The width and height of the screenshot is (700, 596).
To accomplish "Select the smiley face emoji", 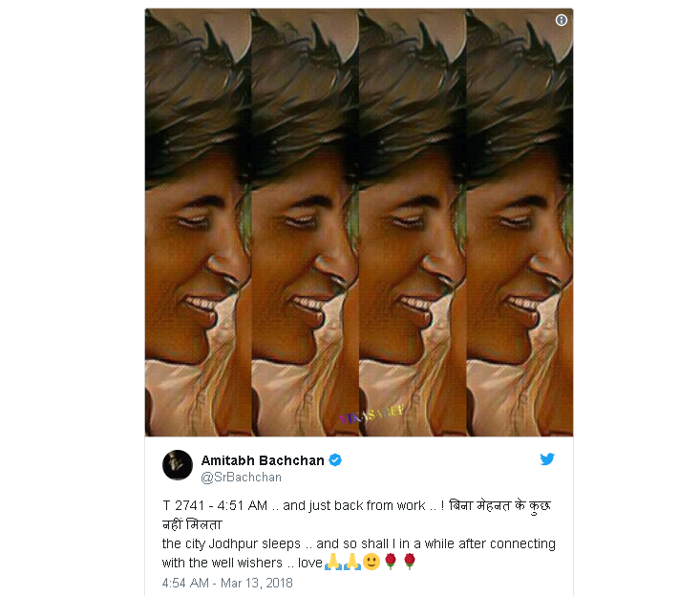I will click(371, 562).
